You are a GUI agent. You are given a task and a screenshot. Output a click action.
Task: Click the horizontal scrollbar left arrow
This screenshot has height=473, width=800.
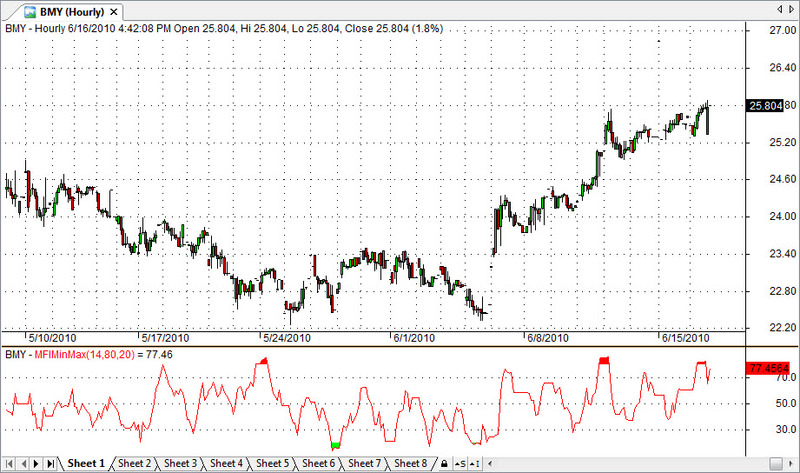tap(490, 464)
